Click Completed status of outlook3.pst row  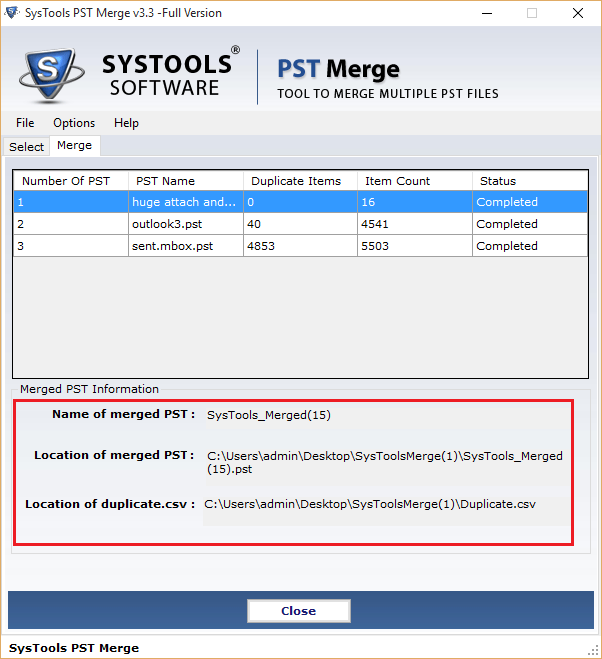coord(530,224)
